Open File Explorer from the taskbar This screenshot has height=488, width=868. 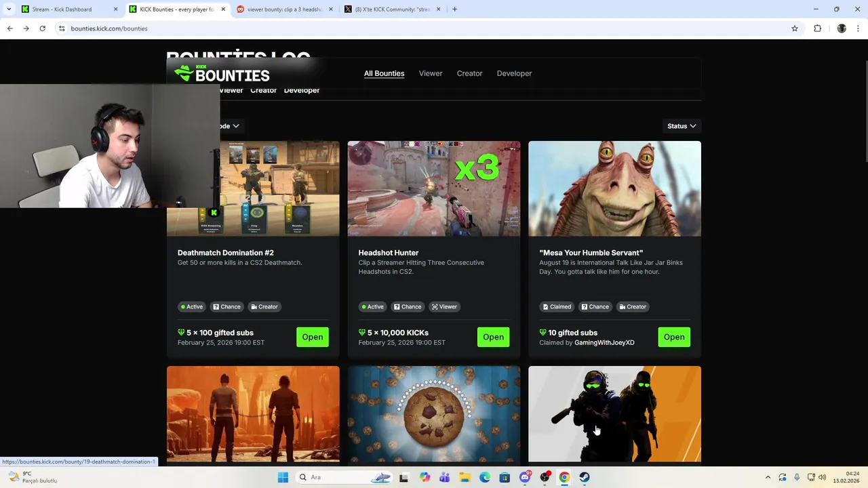(x=465, y=477)
